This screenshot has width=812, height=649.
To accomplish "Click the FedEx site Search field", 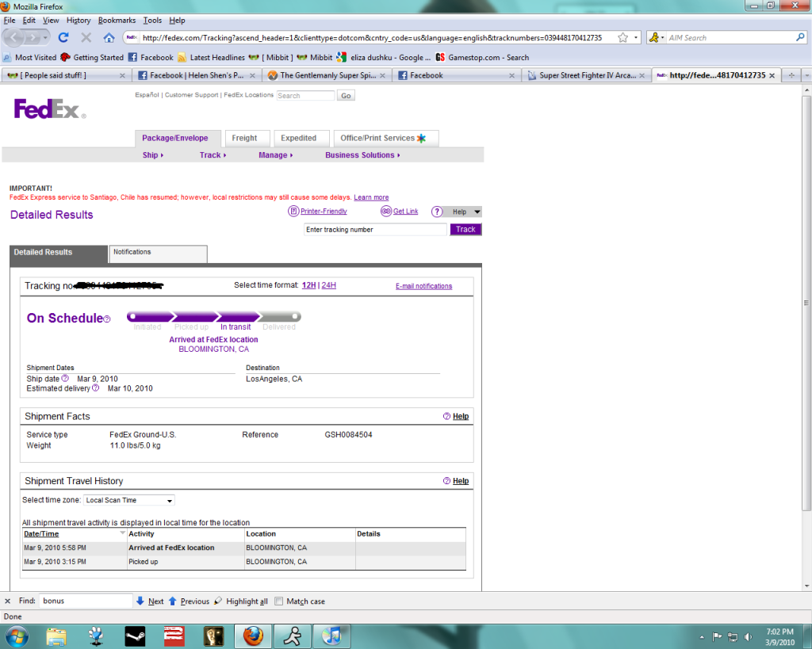I will point(305,95).
